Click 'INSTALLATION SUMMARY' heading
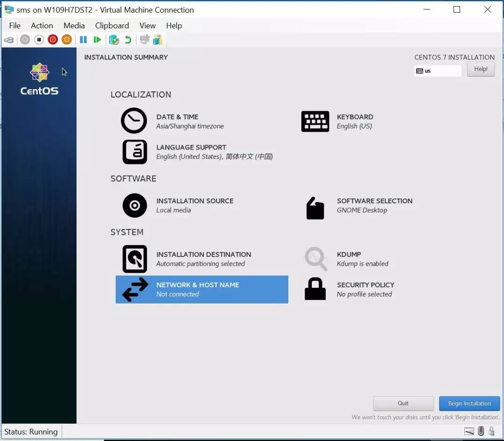This screenshot has width=504, height=441. [126, 57]
